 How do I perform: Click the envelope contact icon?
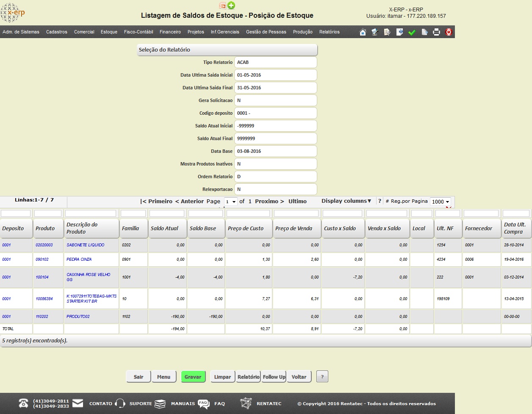pos(78,403)
